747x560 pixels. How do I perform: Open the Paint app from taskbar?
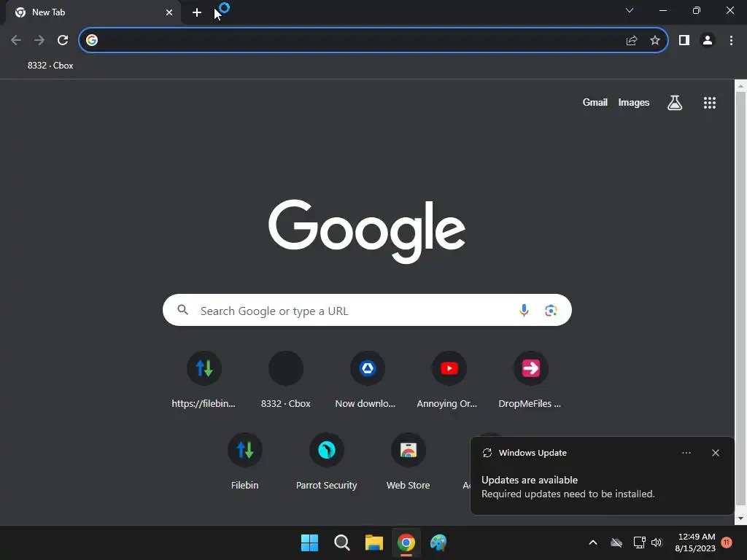[x=438, y=542]
